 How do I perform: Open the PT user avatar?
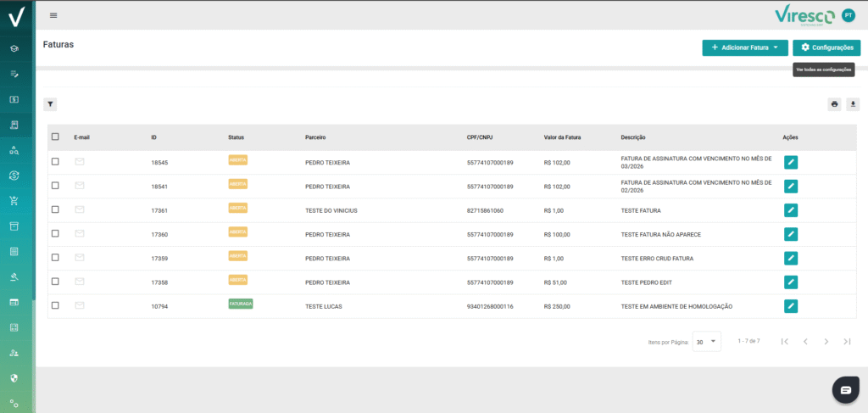point(849,15)
